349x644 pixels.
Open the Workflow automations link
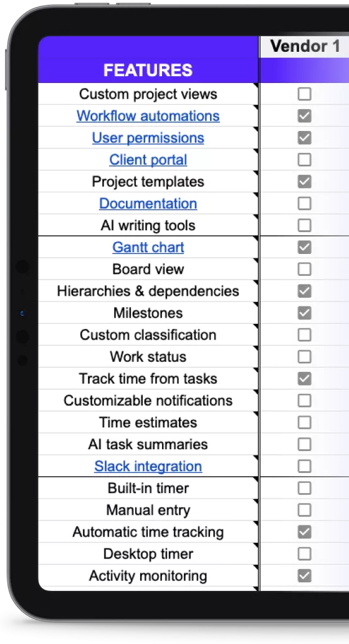click(148, 116)
